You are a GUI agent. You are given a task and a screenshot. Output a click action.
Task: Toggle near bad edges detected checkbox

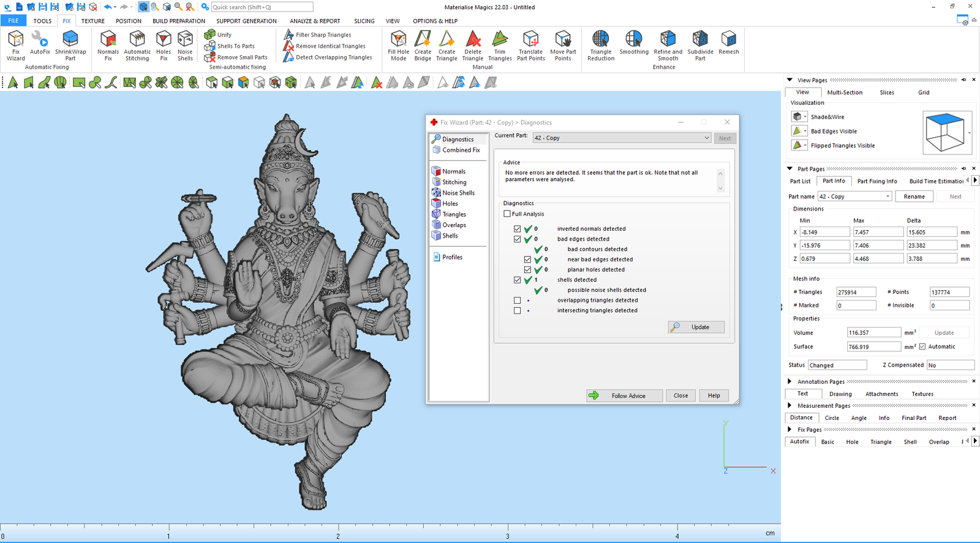[527, 260]
